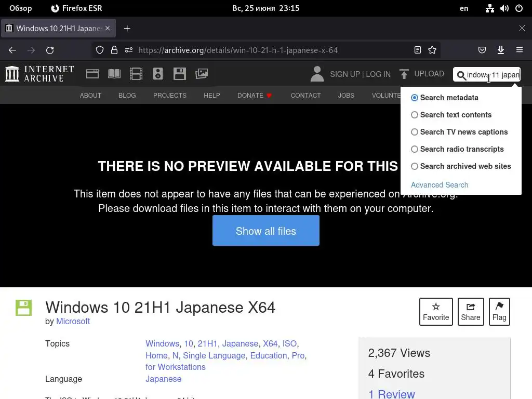Screen dimensions: 532x399
Task: Open the Software floppy disk icon
Action: point(179,74)
